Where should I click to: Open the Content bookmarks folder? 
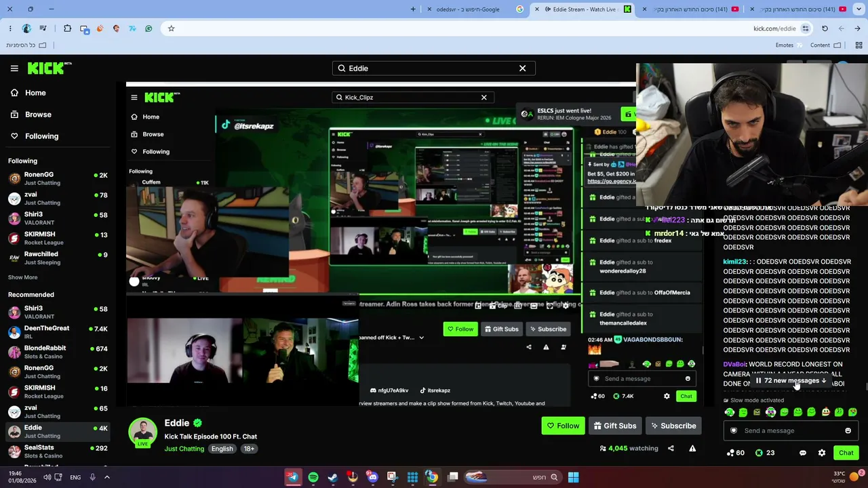(x=825, y=45)
